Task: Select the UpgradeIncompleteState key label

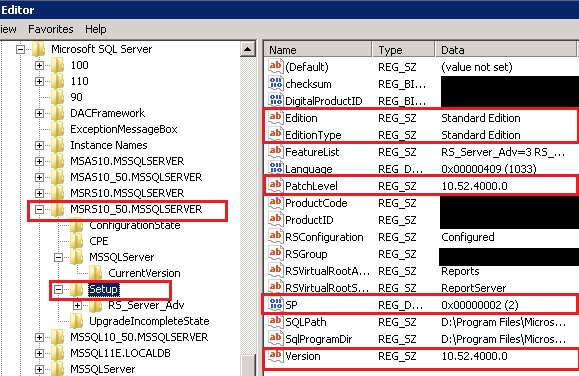Action: pos(150,321)
